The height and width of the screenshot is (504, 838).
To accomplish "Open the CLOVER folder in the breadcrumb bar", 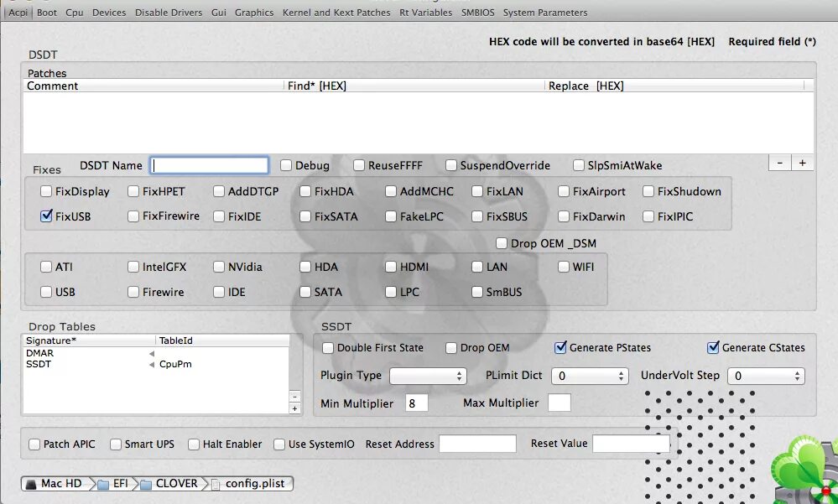I will pyautogui.click(x=171, y=483).
